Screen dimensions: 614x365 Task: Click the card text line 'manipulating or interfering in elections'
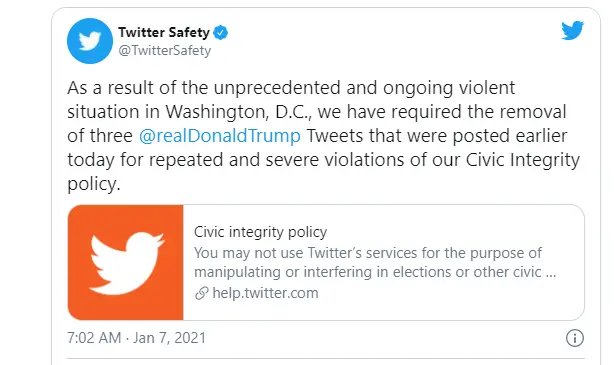click(375, 272)
